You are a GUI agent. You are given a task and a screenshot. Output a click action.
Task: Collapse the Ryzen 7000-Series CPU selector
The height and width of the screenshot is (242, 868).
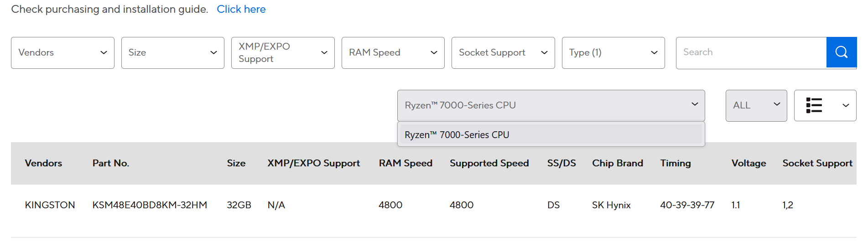(x=551, y=105)
